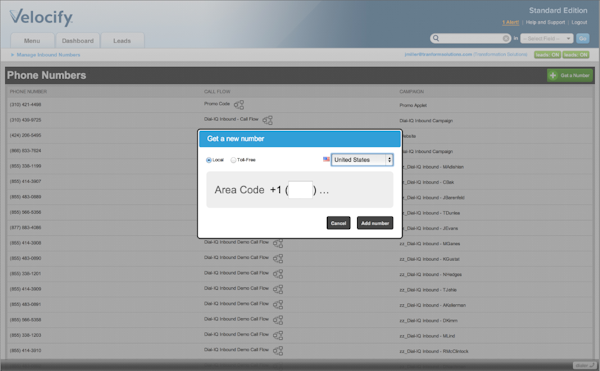
Task: Open call flow icon for (310) 439-9725
Action: [x=267, y=120]
